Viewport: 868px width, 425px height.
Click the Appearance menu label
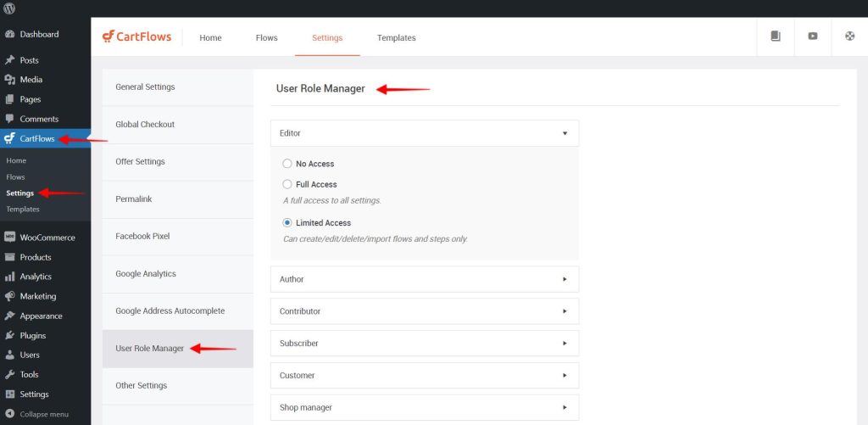(x=41, y=316)
